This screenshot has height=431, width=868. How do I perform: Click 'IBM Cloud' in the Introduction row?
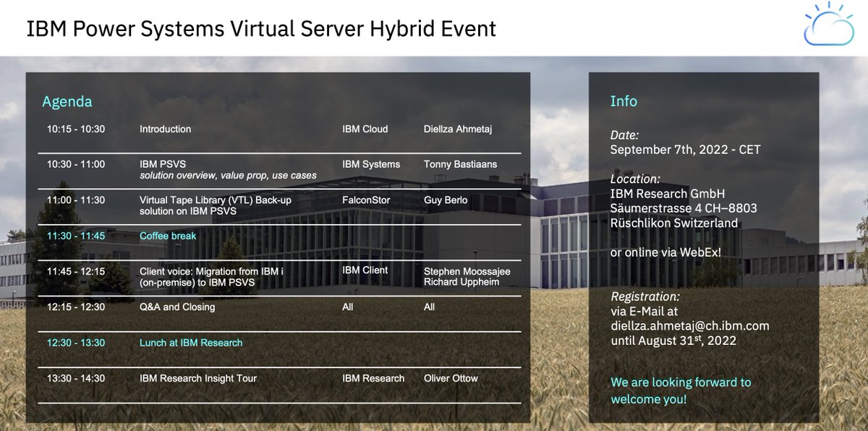tap(365, 129)
